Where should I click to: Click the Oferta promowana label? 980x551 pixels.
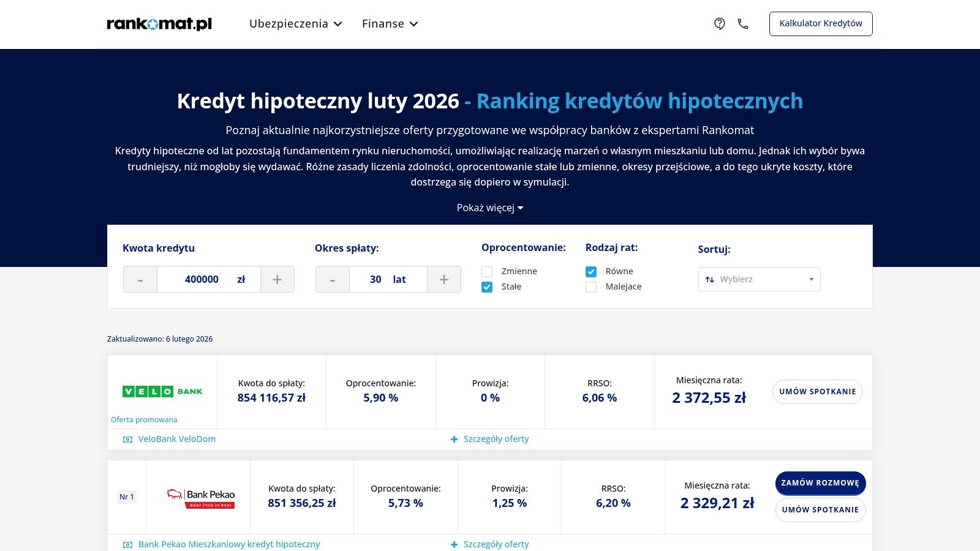click(144, 420)
